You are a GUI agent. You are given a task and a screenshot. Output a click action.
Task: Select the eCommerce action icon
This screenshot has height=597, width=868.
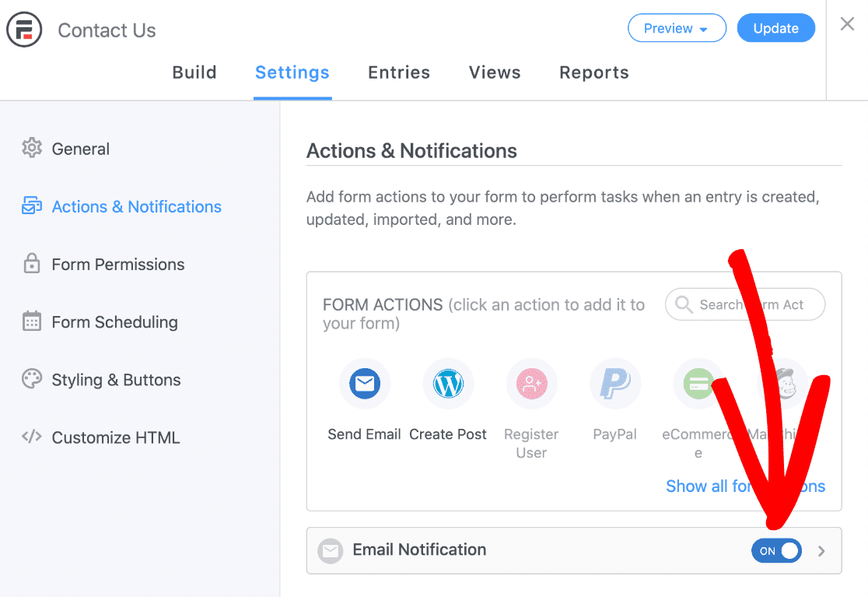click(x=698, y=383)
